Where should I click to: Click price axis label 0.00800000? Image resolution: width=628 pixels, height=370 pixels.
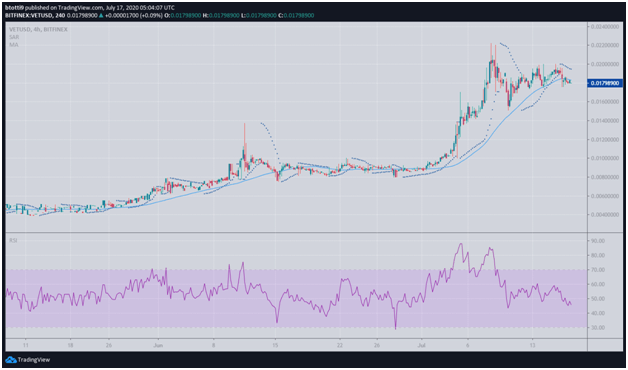pos(605,177)
